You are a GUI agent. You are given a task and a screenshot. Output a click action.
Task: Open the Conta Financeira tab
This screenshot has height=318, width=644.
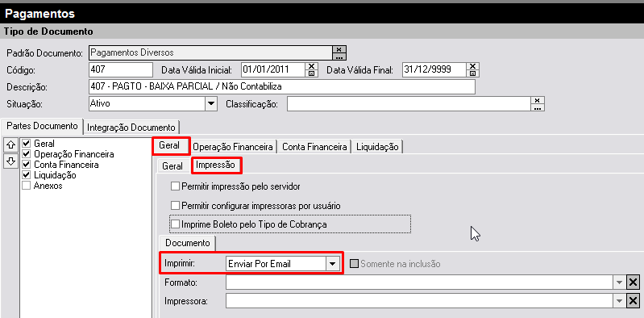(x=314, y=146)
